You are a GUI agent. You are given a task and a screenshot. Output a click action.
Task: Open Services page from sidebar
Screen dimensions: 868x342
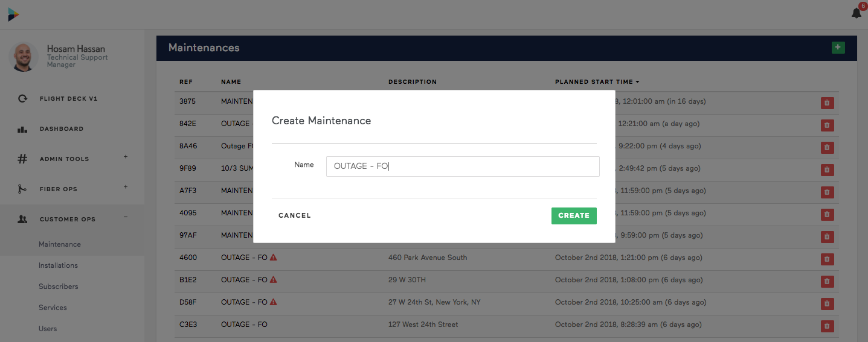pos(53,308)
